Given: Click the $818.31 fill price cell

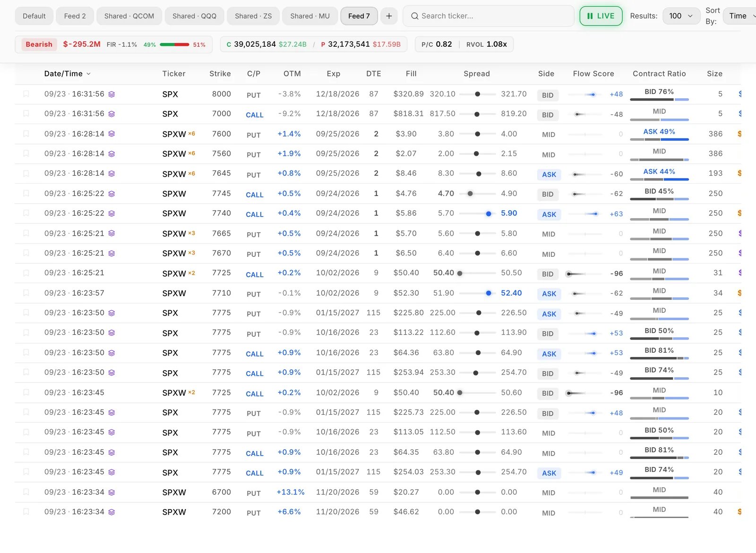Looking at the screenshot, I should tap(408, 114).
